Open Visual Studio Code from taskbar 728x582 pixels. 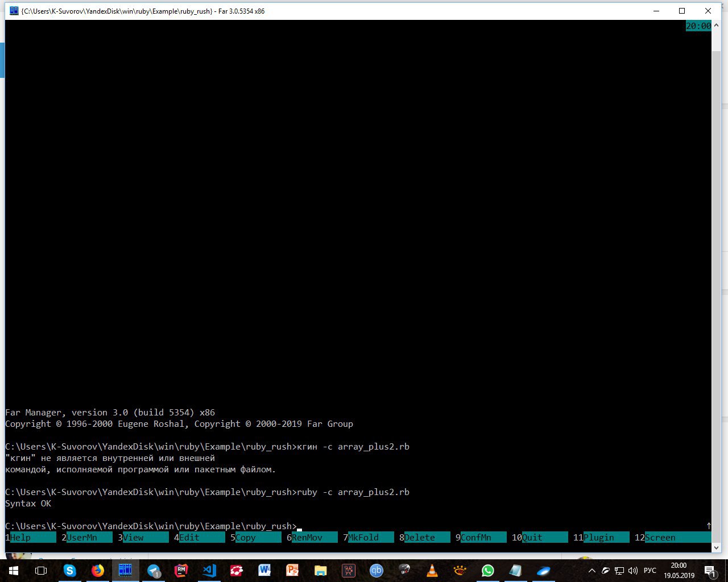(x=209, y=570)
